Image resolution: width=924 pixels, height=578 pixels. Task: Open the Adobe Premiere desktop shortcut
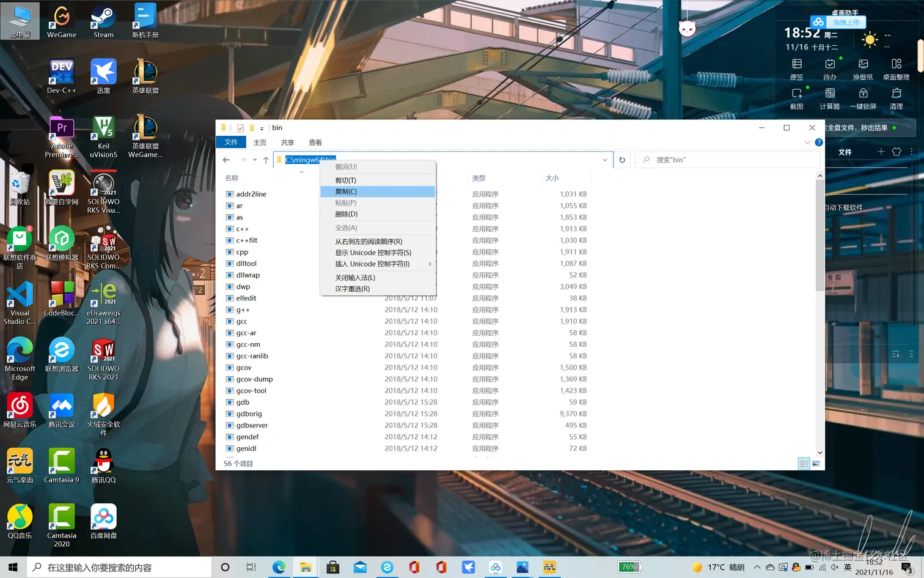[62, 137]
